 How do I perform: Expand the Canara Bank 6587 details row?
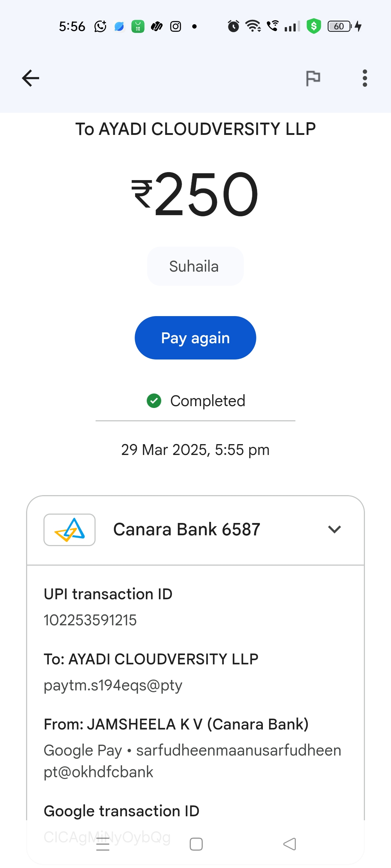187,529
